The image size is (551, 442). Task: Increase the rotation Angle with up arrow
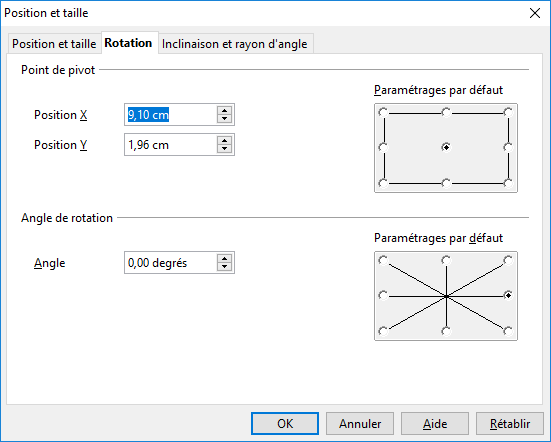click(x=224, y=259)
